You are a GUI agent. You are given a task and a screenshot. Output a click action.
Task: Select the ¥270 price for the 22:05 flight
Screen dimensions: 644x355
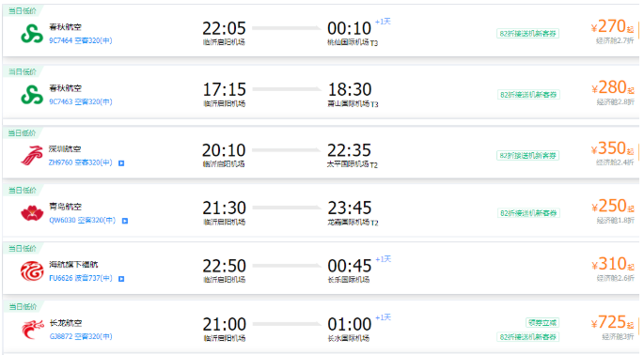click(x=612, y=26)
